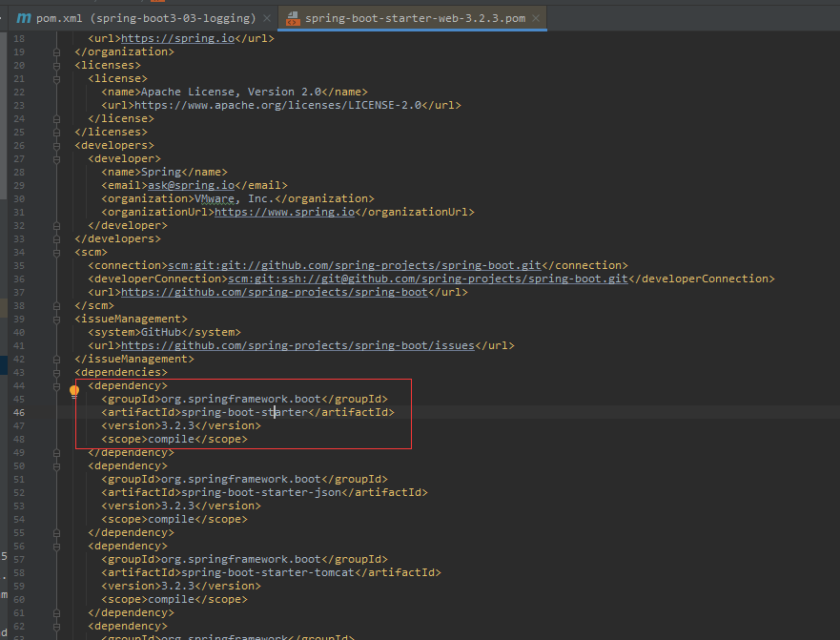Screen dimensions: 840x640
Task: Collapse the license block at line 21
Action: point(56,79)
